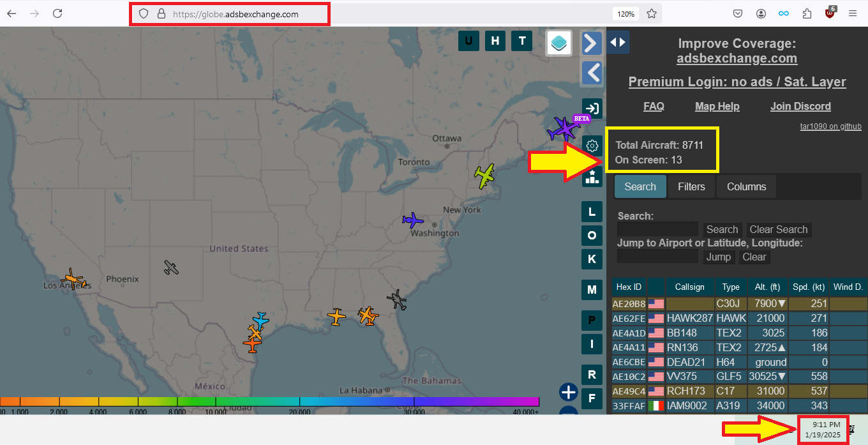Bookmark this page with the star icon
Screen dimensions: 868x445
[x=652, y=13]
